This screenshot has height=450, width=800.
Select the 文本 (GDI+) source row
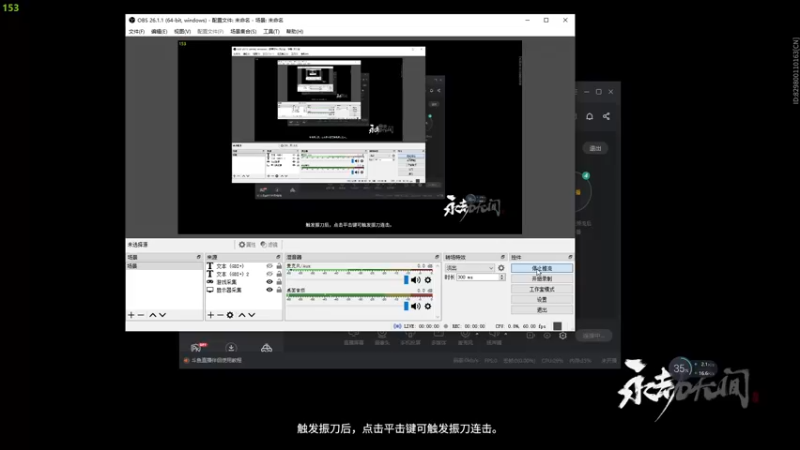click(x=244, y=266)
